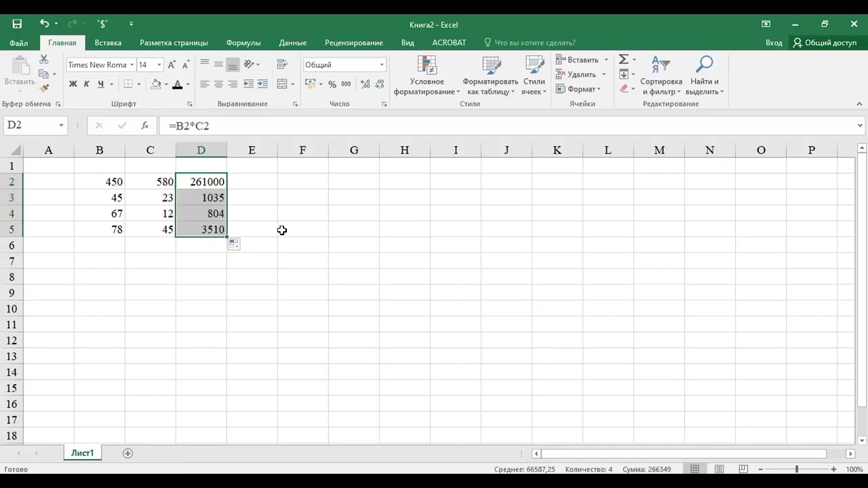
Task: Open Sort and Filter (Сортировка и фильтр)
Action: point(661,76)
